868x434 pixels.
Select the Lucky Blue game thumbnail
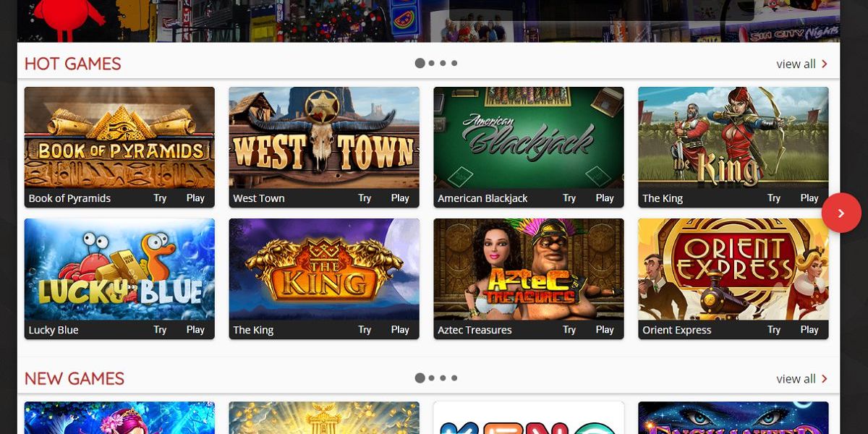[x=119, y=269]
